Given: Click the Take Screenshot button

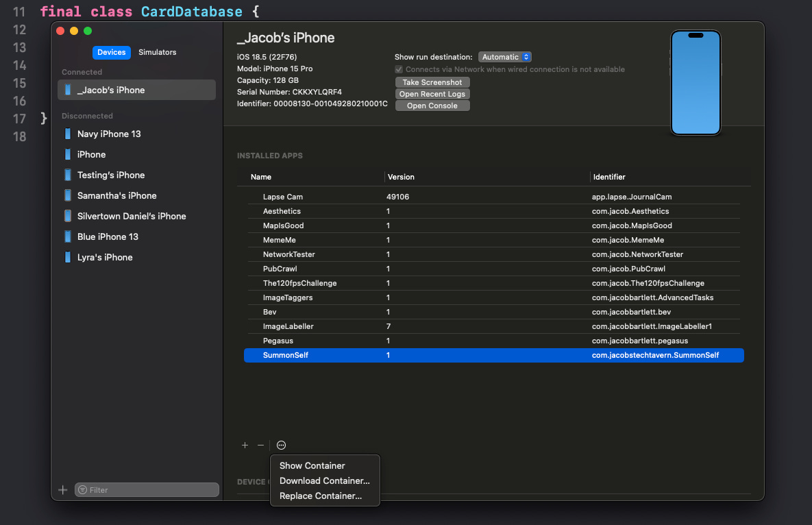Looking at the screenshot, I should pos(432,82).
